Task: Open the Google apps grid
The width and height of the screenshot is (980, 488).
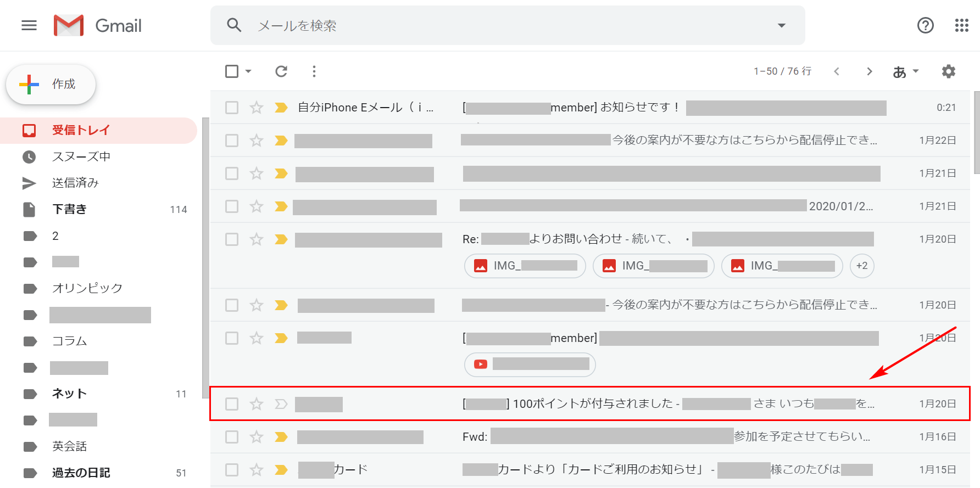Action: (x=962, y=25)
